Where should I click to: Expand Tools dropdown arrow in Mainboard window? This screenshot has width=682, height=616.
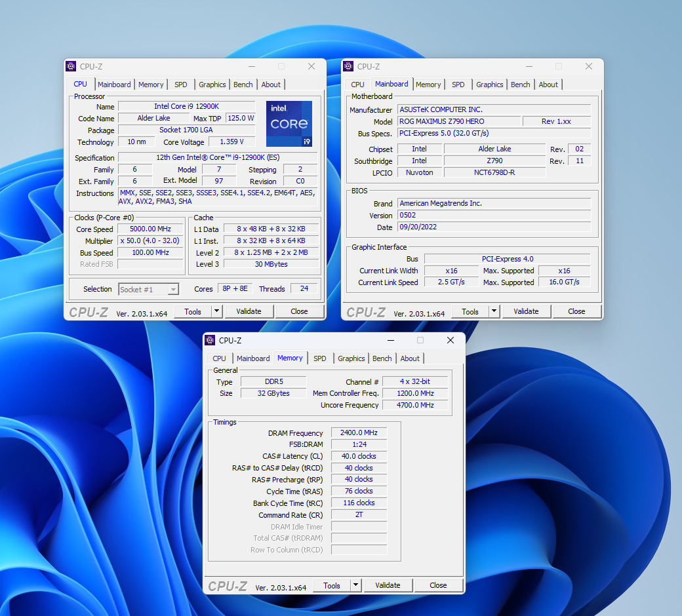(x=494, y=312)
